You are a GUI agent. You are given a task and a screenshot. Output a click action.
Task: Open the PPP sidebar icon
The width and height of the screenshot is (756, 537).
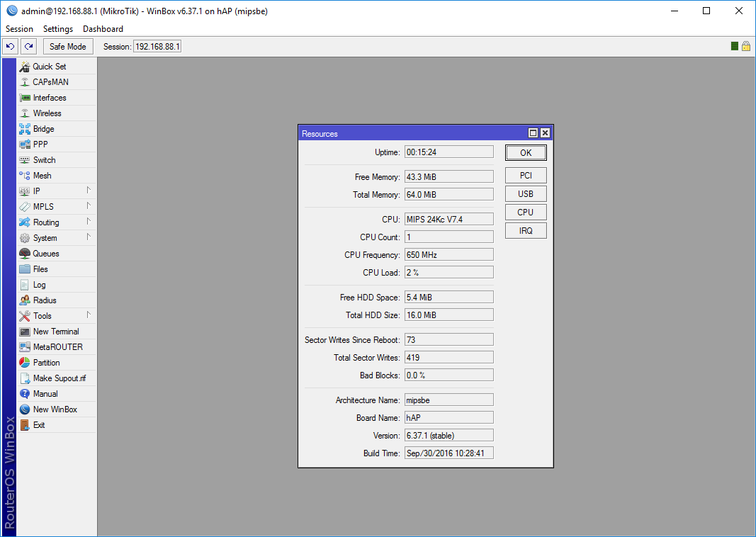coord(25,144)
